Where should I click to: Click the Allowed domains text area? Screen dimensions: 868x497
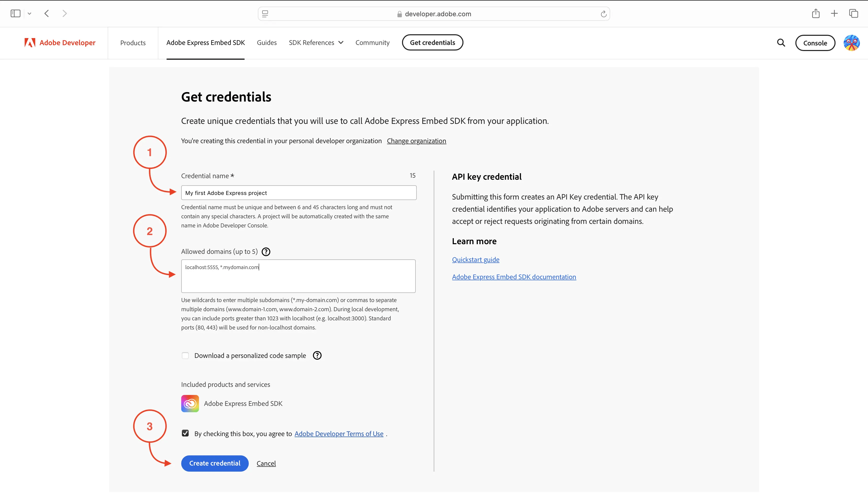click(x=298, y=276)
